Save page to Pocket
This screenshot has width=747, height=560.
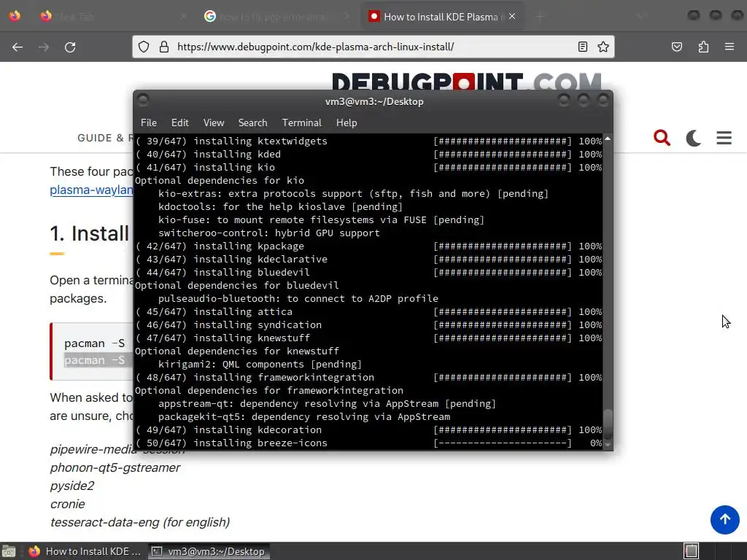676,47
